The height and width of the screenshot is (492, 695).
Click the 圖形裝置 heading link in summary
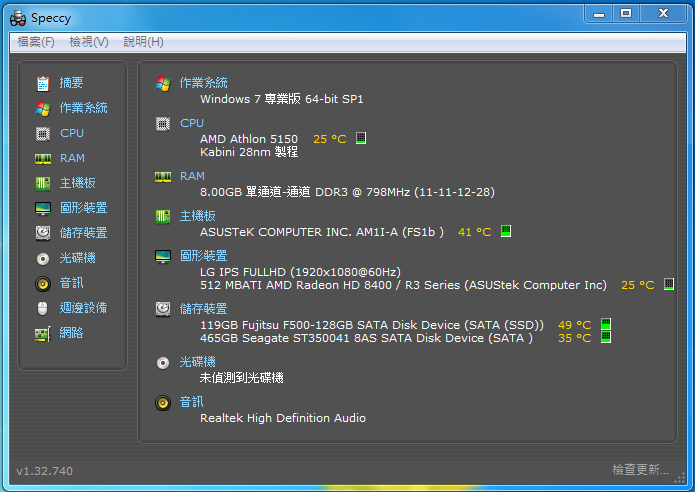pyautogui.click(x=203, y=256)
